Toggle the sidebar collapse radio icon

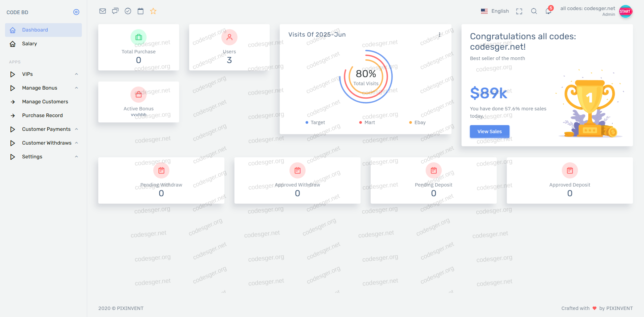pyautogui.click(x=76, y=12)
